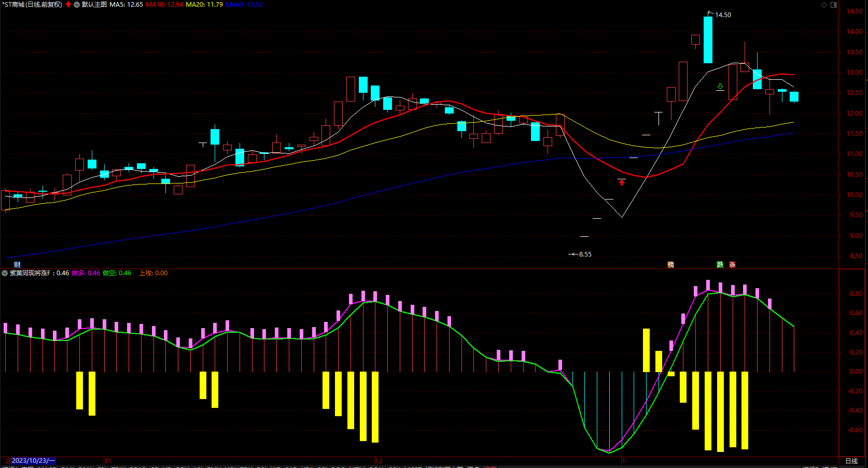Image resolution: width=868 pixels, height=468 pixels.
Task: Open the main chart indicator dropdown arrow
Action: click(77, 5)
